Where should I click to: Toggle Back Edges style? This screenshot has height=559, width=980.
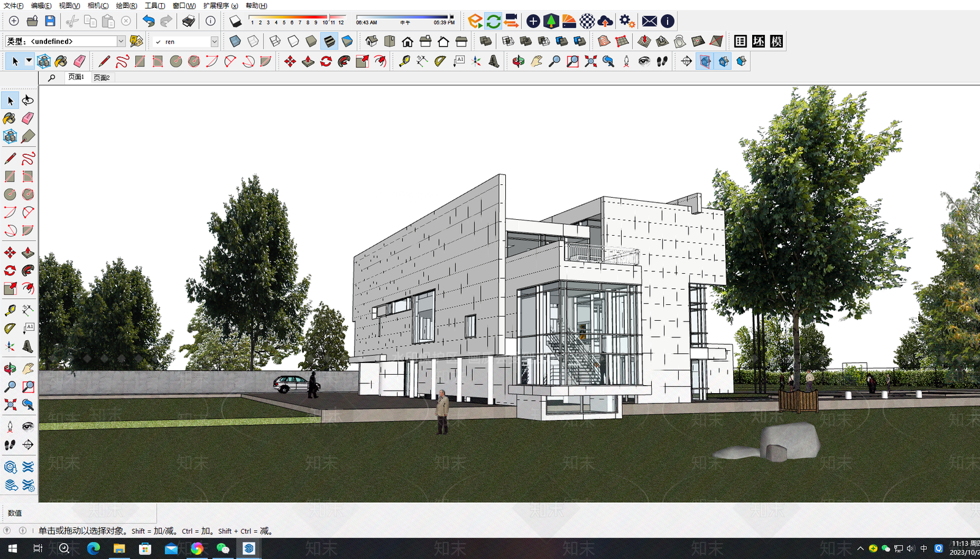pyautogui.click(x=253, y=42)
